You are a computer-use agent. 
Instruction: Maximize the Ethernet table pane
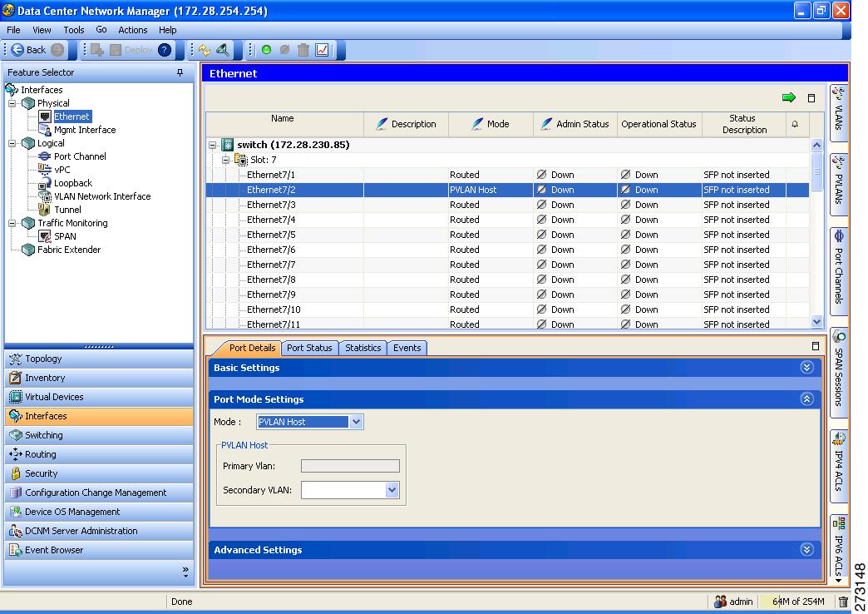pos(811,98)
